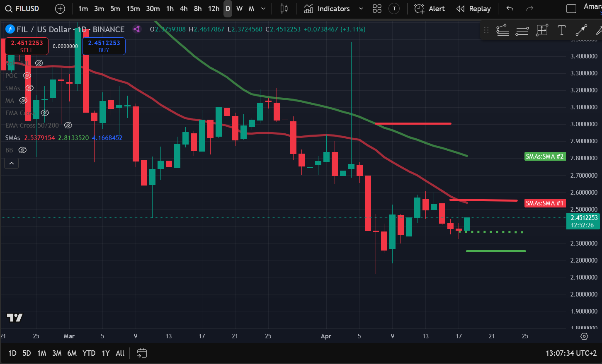The image size is (602, 364).
Task: Start bar Replay mode
Action: [x=473, y=9]
